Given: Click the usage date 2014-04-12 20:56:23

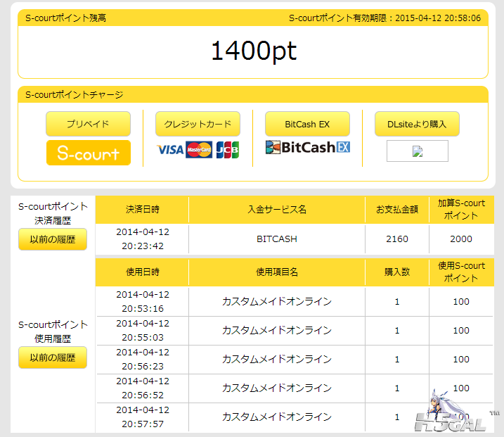Looking at the screenshot, I should pos(143,359).
